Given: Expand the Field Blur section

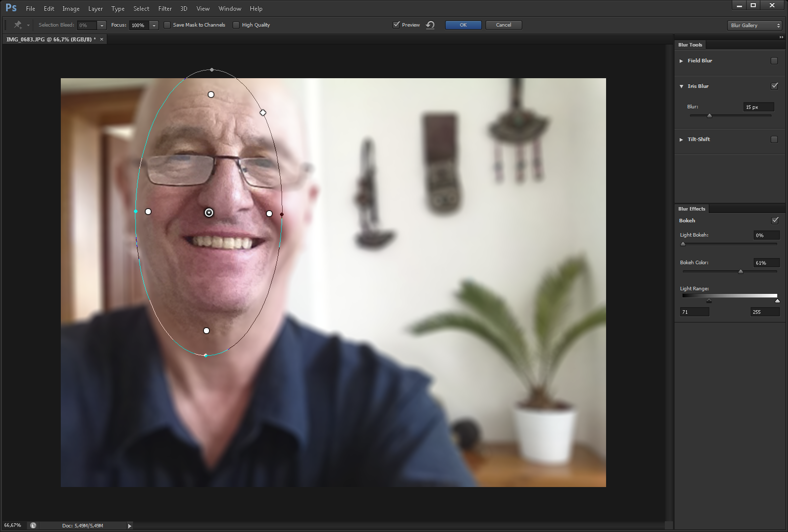Looking at the screenshot, I should pos(681,61).
